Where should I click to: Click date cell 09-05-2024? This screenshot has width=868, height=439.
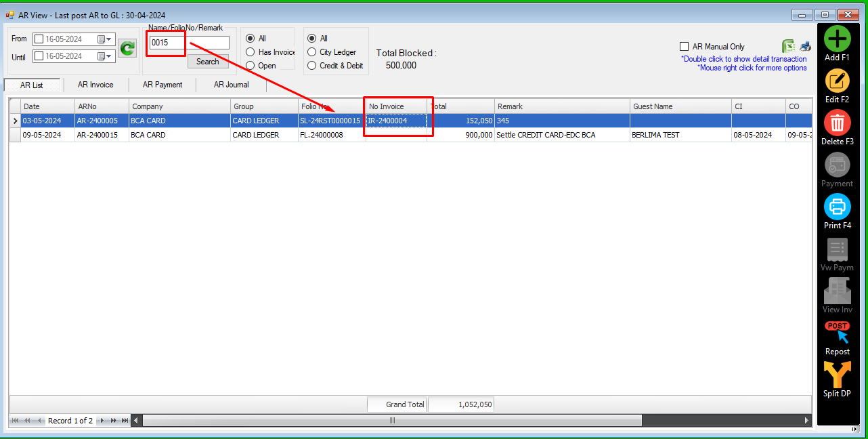pyautogui.click(x=47, y=135)
